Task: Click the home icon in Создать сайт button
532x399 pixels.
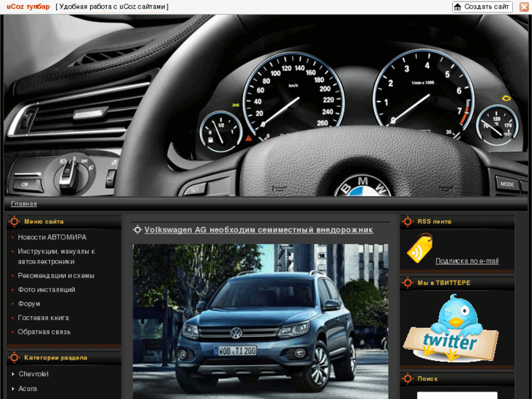Action: [457, 7]
